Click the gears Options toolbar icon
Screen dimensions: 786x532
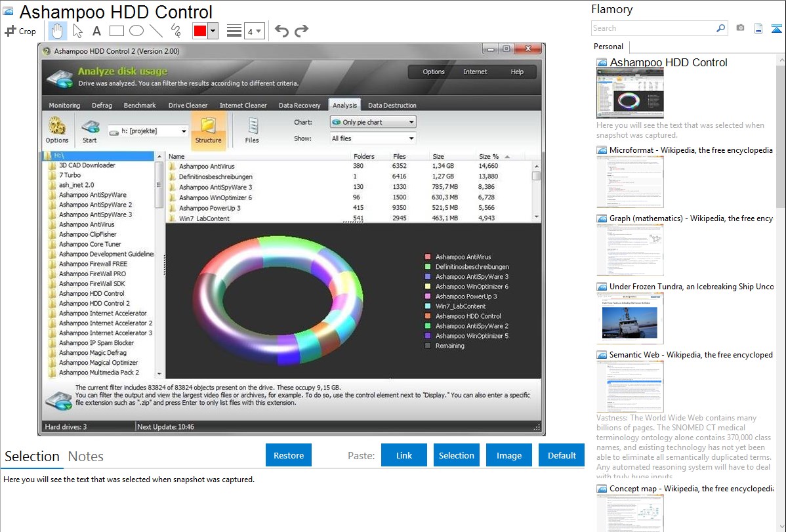point(57,130)
